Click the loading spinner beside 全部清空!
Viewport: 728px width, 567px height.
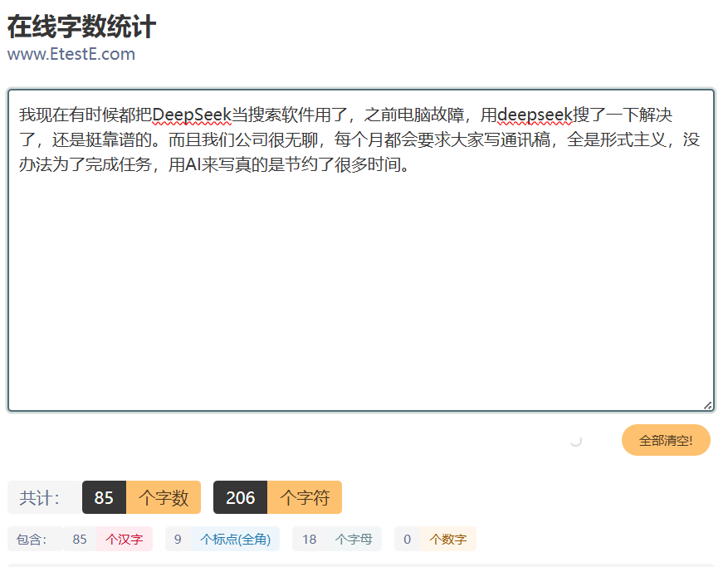tap(576, 440)
